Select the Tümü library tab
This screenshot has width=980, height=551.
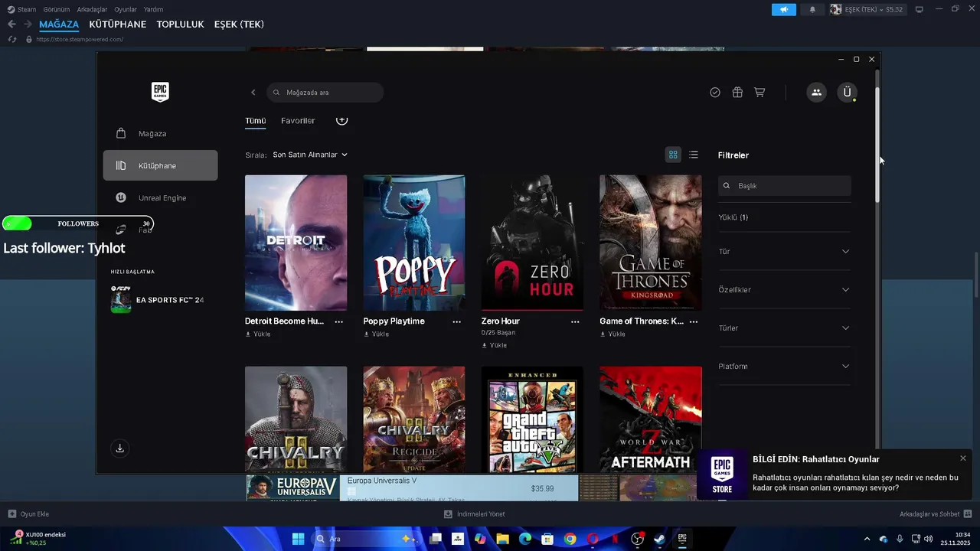pos(255,121)
